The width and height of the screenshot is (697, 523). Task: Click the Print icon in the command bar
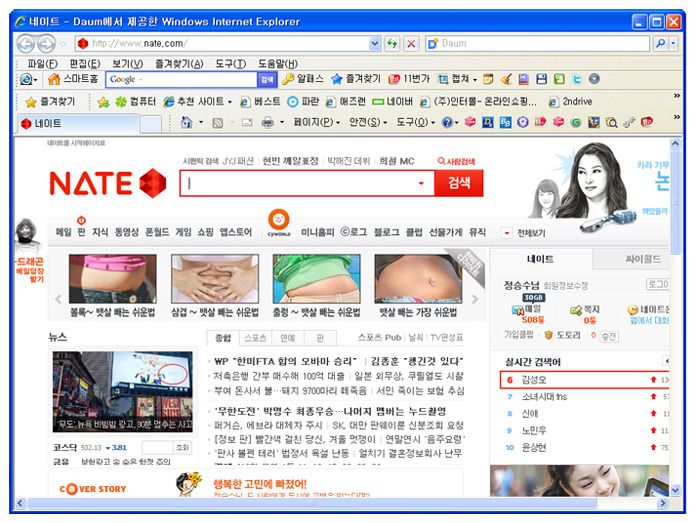click(x=268, y=122)
